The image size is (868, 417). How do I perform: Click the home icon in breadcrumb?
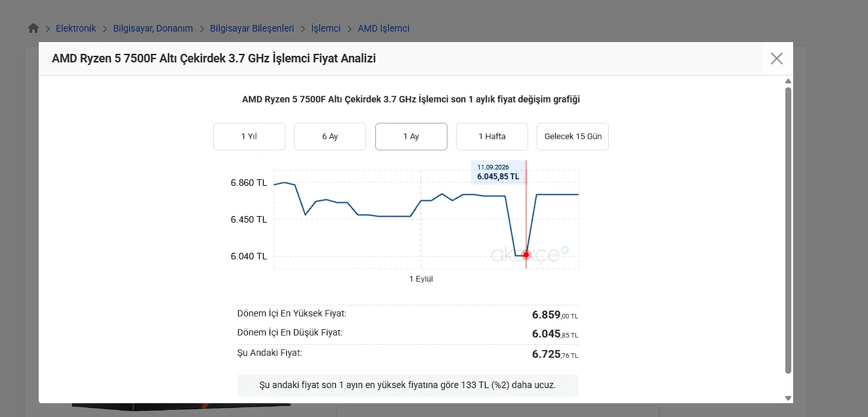33,28
